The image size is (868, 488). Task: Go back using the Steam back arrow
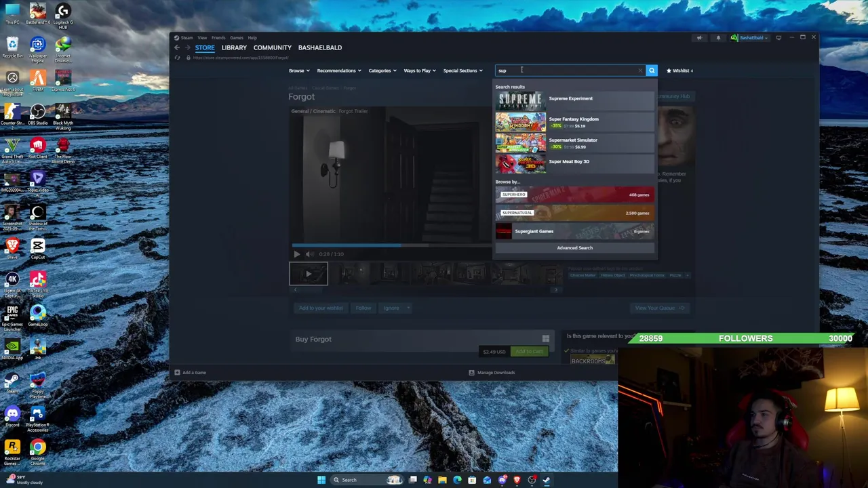(x=176, y=47)
